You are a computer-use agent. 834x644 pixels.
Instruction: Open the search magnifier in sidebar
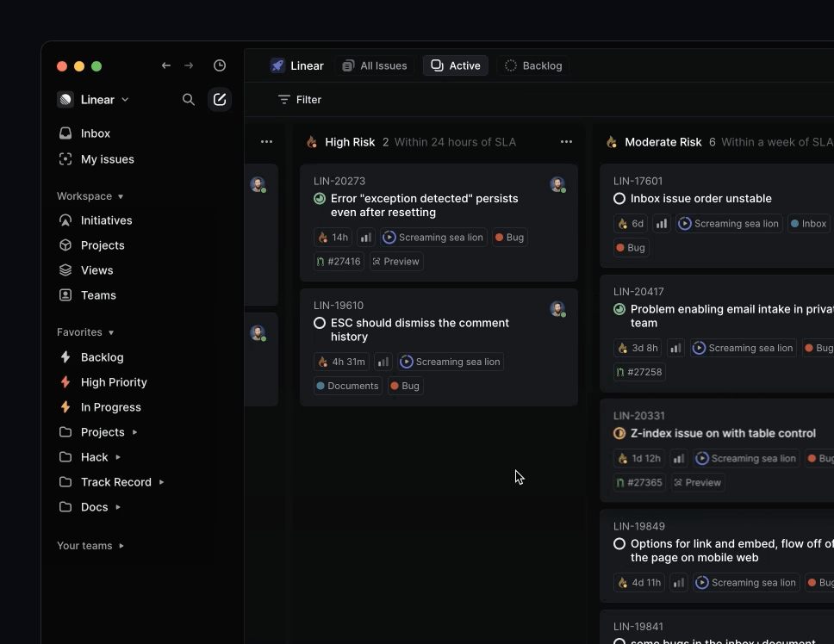pyautogui.click(x=189, y=99)
